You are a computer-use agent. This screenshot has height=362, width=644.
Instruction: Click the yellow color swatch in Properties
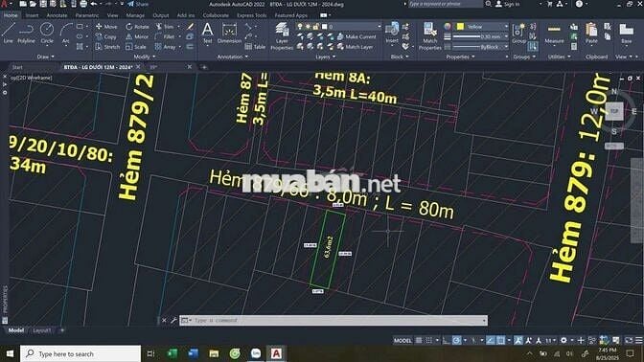460,26
